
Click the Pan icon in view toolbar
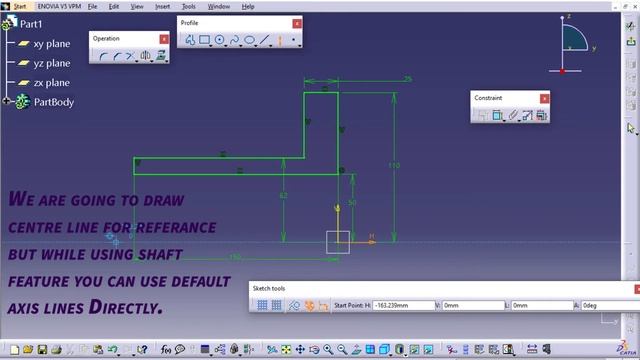[300, 349]
